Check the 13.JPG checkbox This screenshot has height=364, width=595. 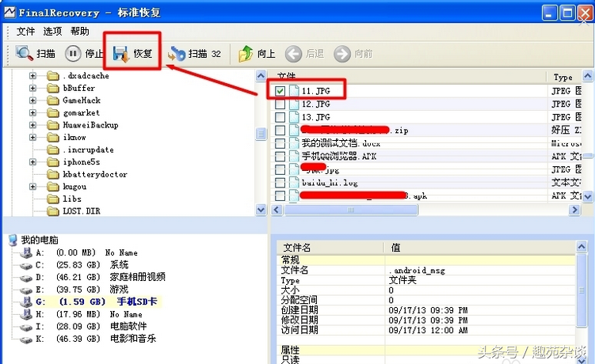[x=280, y=117]
